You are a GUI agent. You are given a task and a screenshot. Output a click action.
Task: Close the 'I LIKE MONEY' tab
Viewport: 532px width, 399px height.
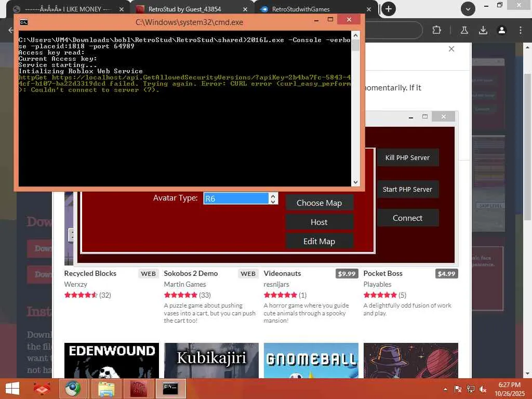pos(122,9)
